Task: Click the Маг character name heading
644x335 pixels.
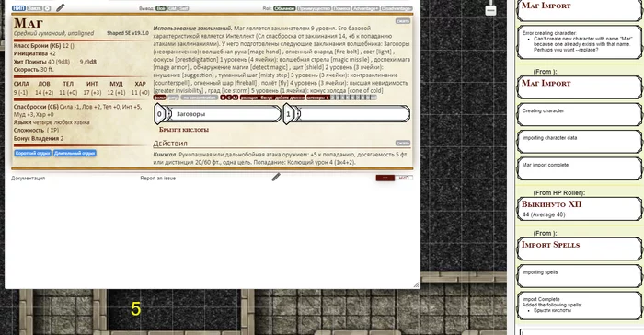Action: pyautogui.click(x=28, y=23)
